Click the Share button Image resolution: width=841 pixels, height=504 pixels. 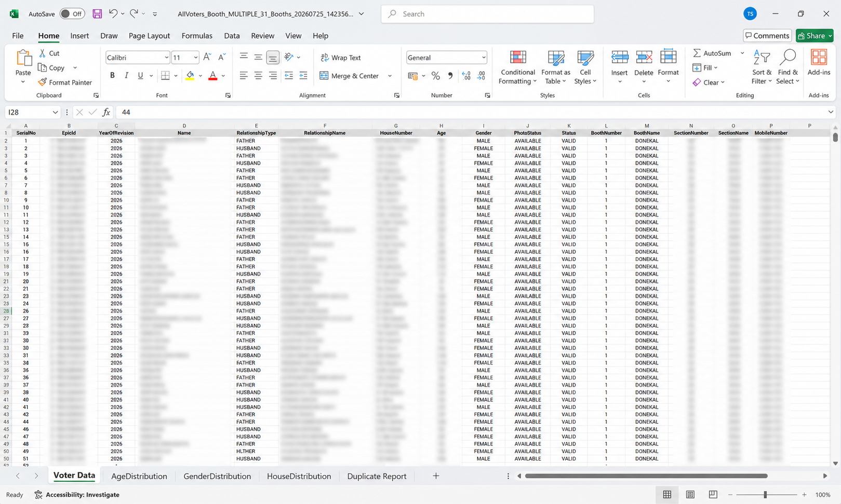pyautogui.click(x=815, y=36)
